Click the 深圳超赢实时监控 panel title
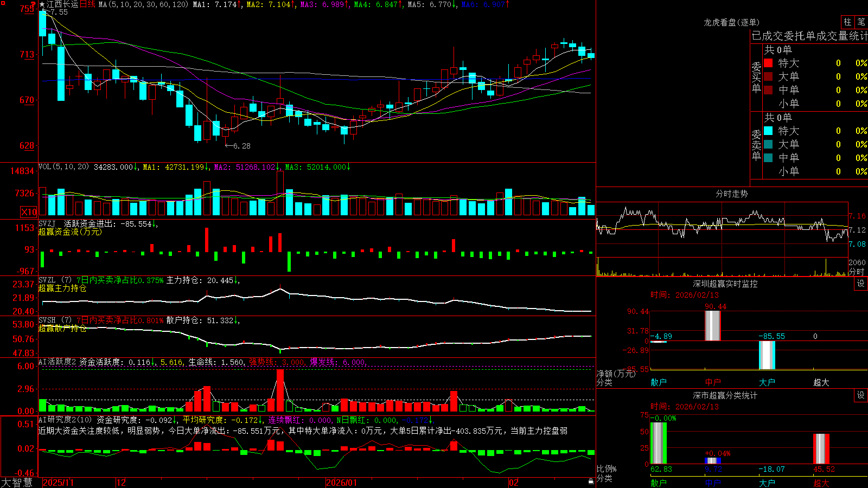 [x=725, y=284]
